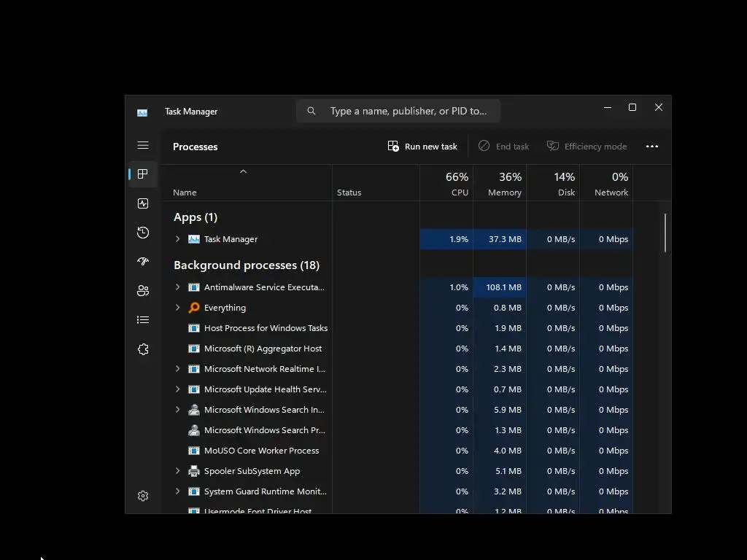Click in the search box field
The width and height of the screenshot is (747, 560).
tap(398, 111)
